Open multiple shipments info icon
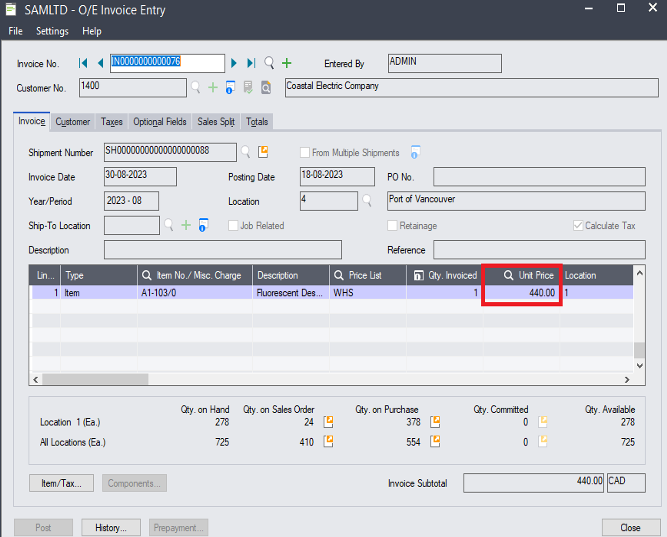This screenshot has height=537, width=667. coord(415,152)
